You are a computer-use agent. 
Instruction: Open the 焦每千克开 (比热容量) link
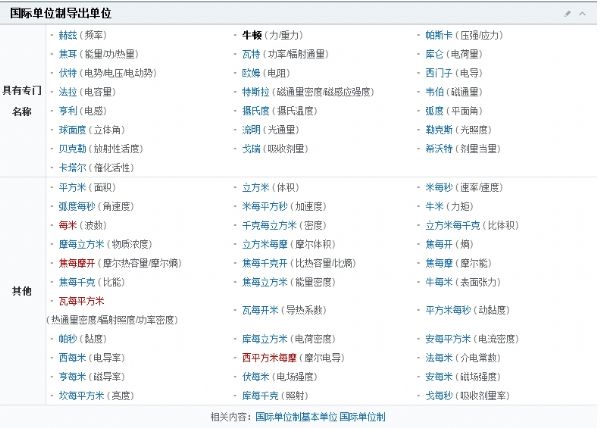click(265, 263)
